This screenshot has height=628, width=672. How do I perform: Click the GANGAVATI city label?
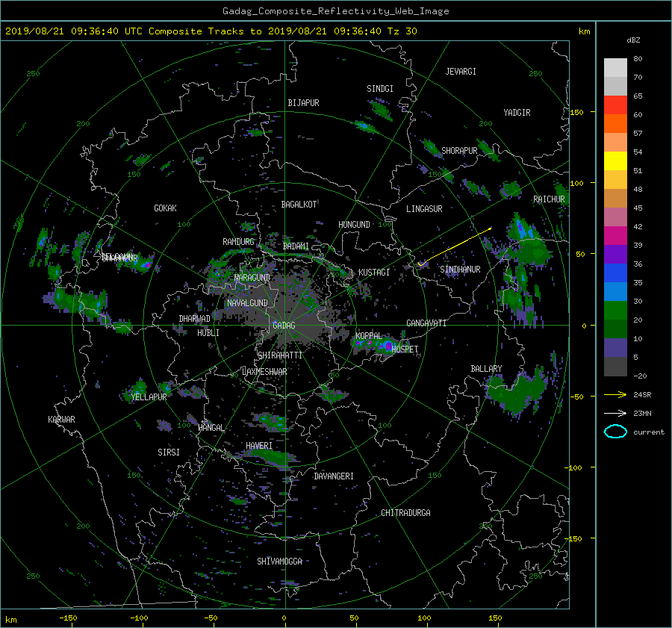tap(426, 323)
